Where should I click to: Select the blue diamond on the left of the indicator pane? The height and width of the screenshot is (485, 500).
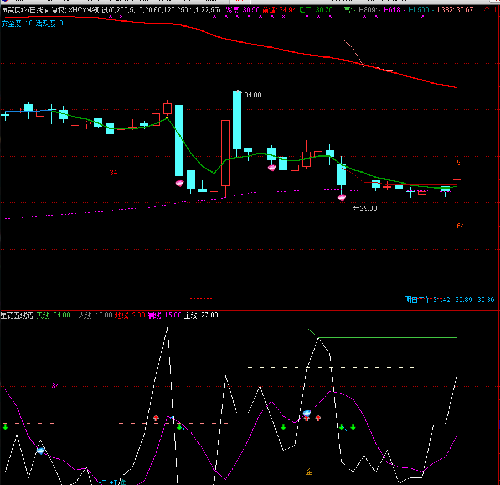(41, 451)
